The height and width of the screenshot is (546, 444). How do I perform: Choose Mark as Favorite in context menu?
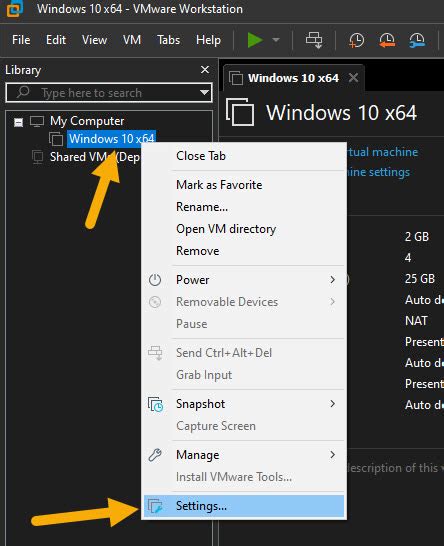244,185
